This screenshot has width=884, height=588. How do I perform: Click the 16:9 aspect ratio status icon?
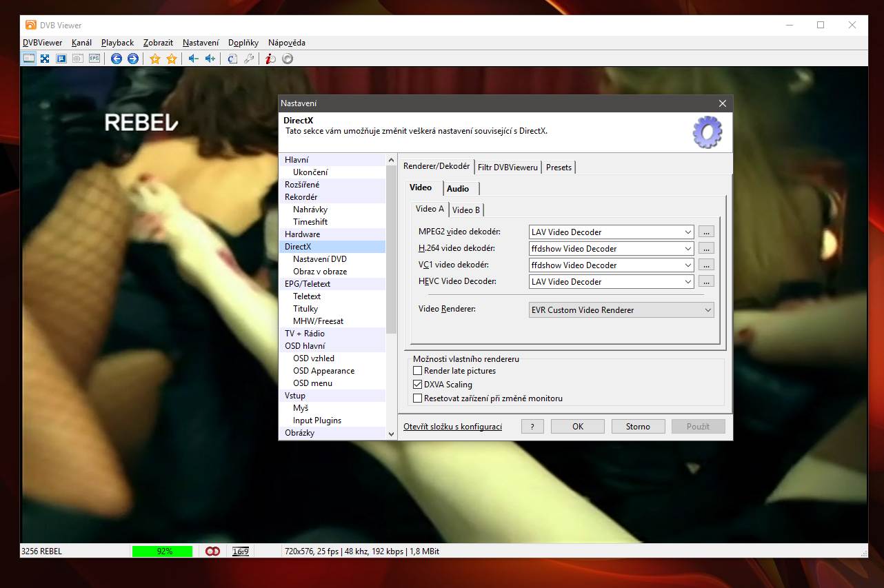pos(241,551)
